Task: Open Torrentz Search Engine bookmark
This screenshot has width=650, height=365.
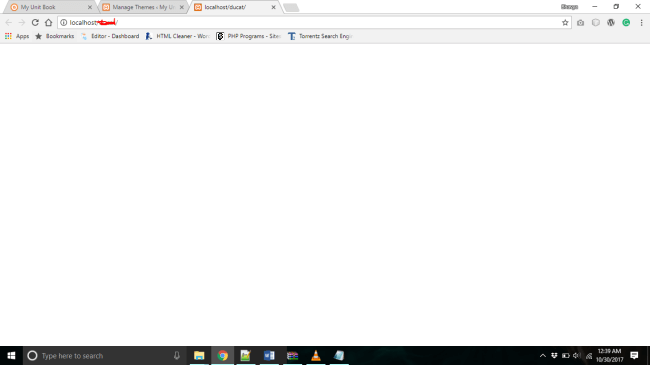Action: (320, 36)
